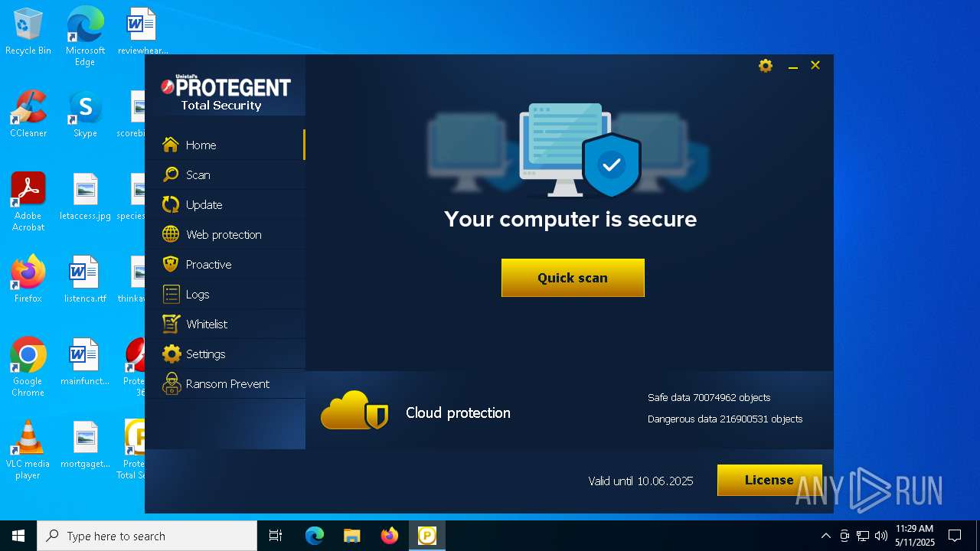The image size is (980, 551).
Task: Click the Cloud protection label
Action: 458,412
